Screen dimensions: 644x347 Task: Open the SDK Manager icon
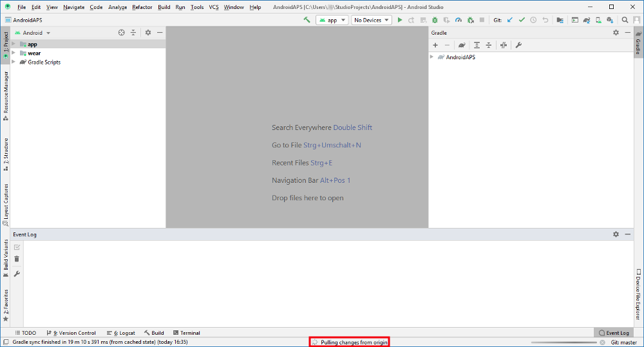[x=610, y=20]
